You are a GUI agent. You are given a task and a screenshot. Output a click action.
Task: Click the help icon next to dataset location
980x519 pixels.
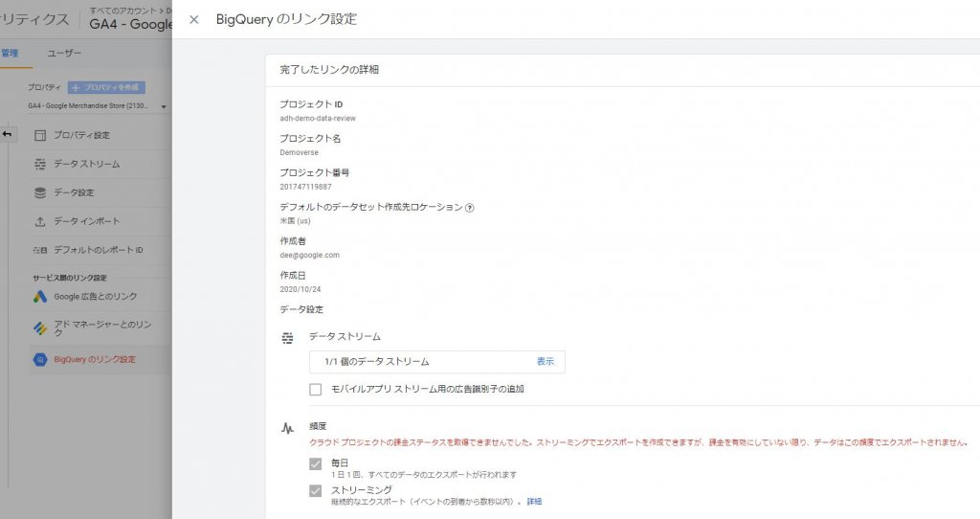(x=469, y=208)
